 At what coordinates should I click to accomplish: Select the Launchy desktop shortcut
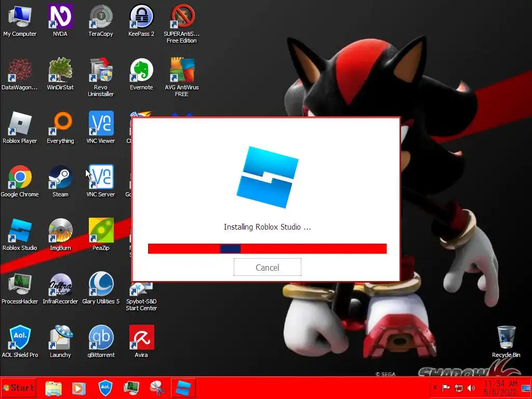[x=60, y=342]
